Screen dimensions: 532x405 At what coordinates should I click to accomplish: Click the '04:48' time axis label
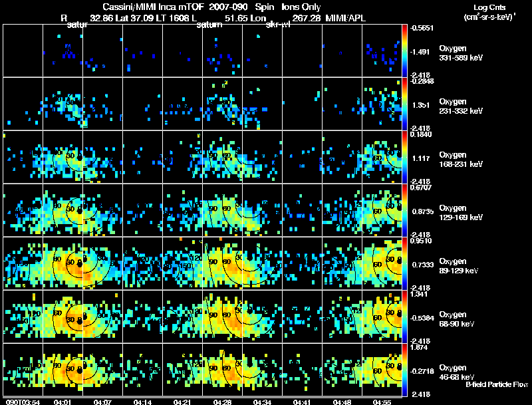point(342,402)
